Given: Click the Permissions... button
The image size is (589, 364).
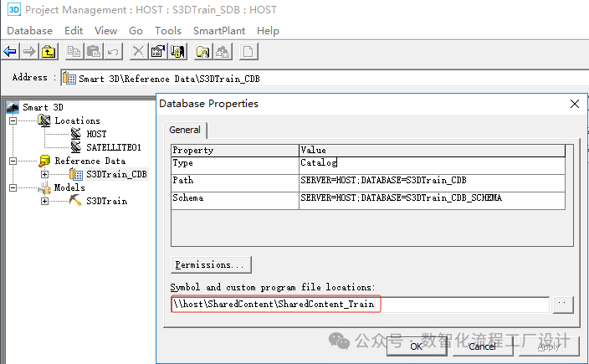Looking at the screenshot, I should pos(211,264).
